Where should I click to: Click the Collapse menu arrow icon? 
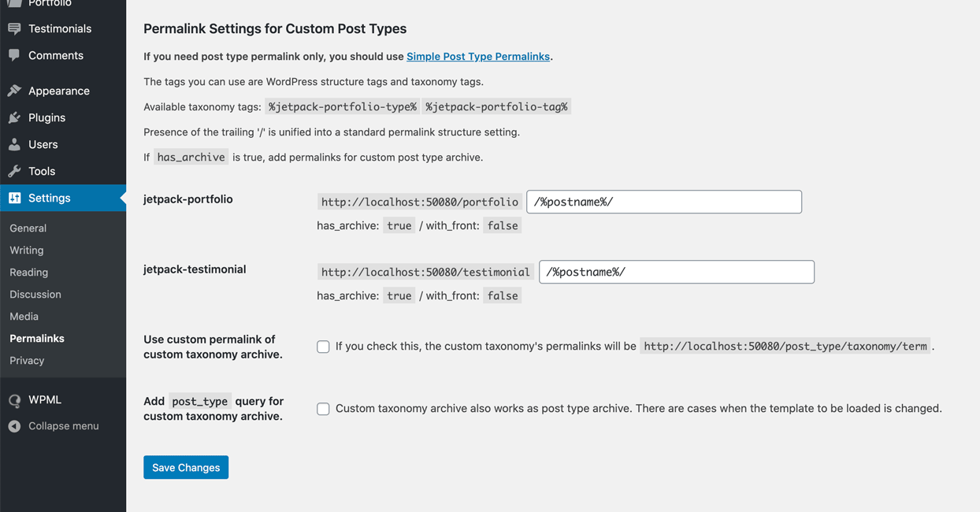click(x=14, y=426)
